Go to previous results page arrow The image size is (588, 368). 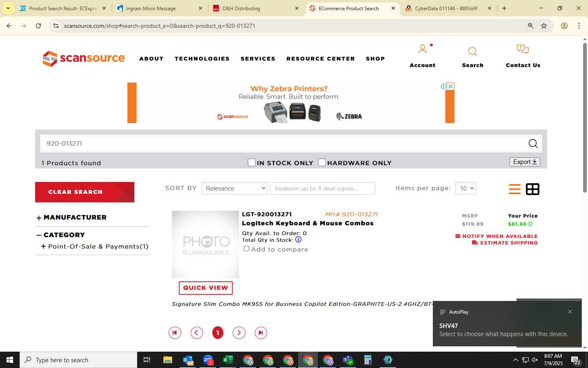click(x=197, y=333)
